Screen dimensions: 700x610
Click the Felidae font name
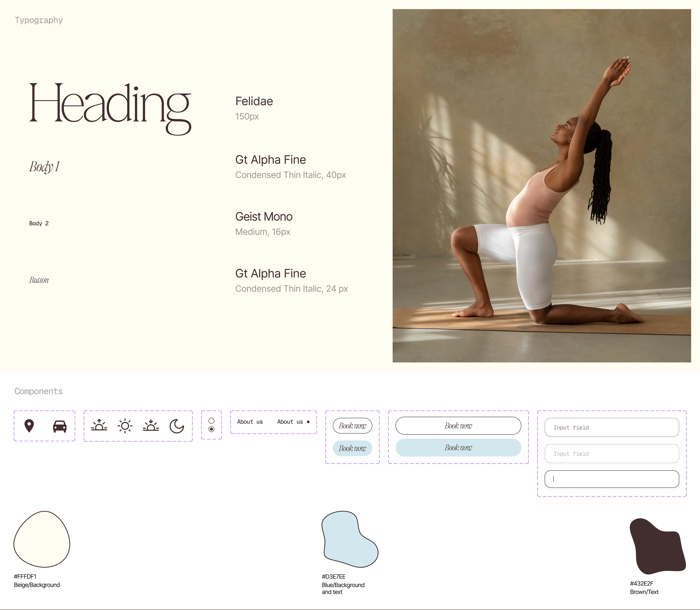[x=254, y=101]
